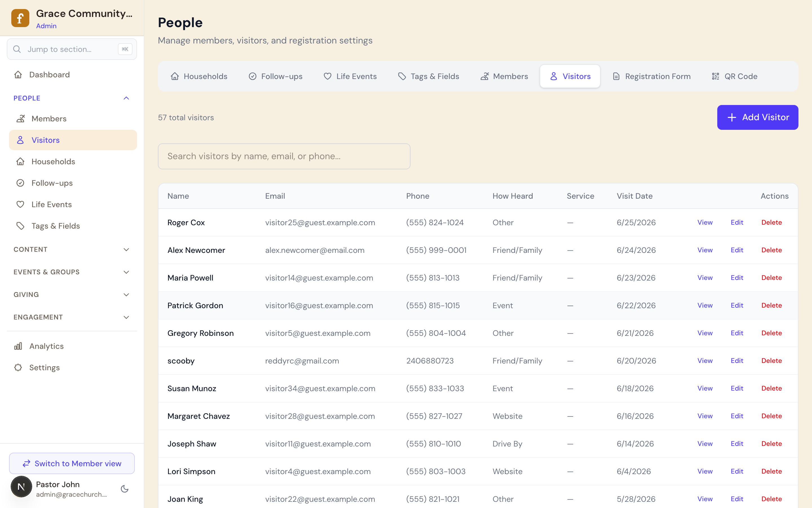Viewport: 812px width, 508px height.
Task: Click the Margaret Chavez name cell
Action: tap(199, 416)
